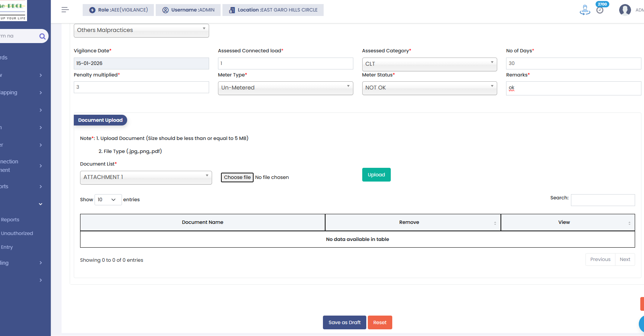This screenshot has width=644, height=336.
Task: Click 'No file chosen' text
Action: click(272, 177)
